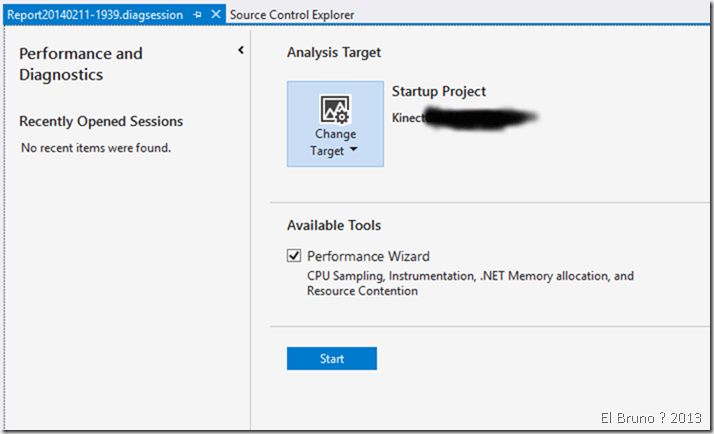Close the Report20140211-1939.diagsession tab
This screenshot has width=714, height=434.
[216, 15]
